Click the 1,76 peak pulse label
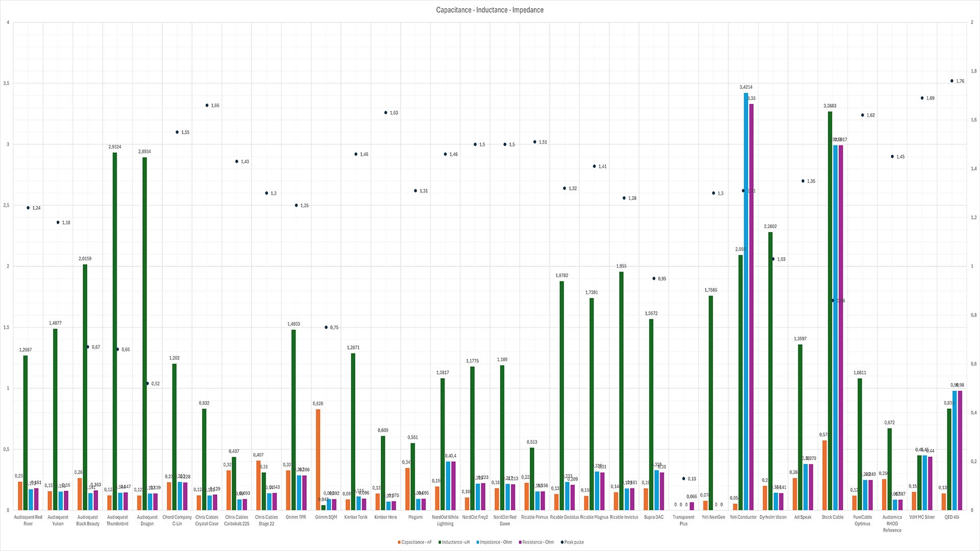 pyautogui.click(x=960, y=81)
